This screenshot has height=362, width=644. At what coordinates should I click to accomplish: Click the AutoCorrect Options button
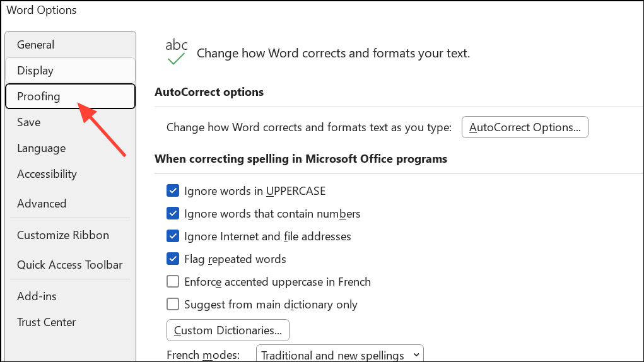pyautogui.click(x=525, y=127)
